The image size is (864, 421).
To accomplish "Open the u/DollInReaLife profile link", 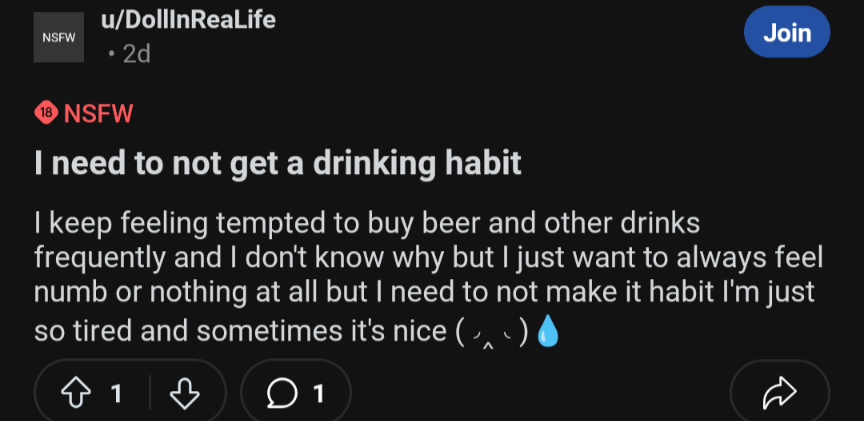I will pos(188,20).
